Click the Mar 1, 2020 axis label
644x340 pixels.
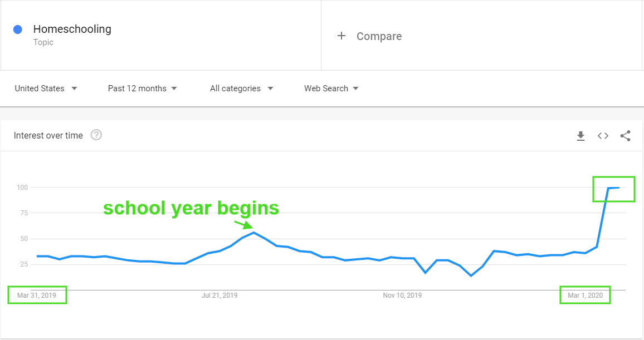(x=586, y=295)
